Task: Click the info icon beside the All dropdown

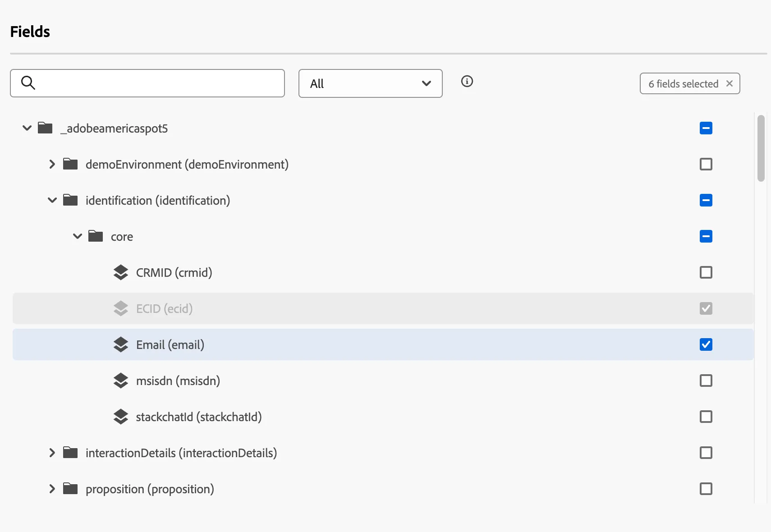Action: pos(467,82)
